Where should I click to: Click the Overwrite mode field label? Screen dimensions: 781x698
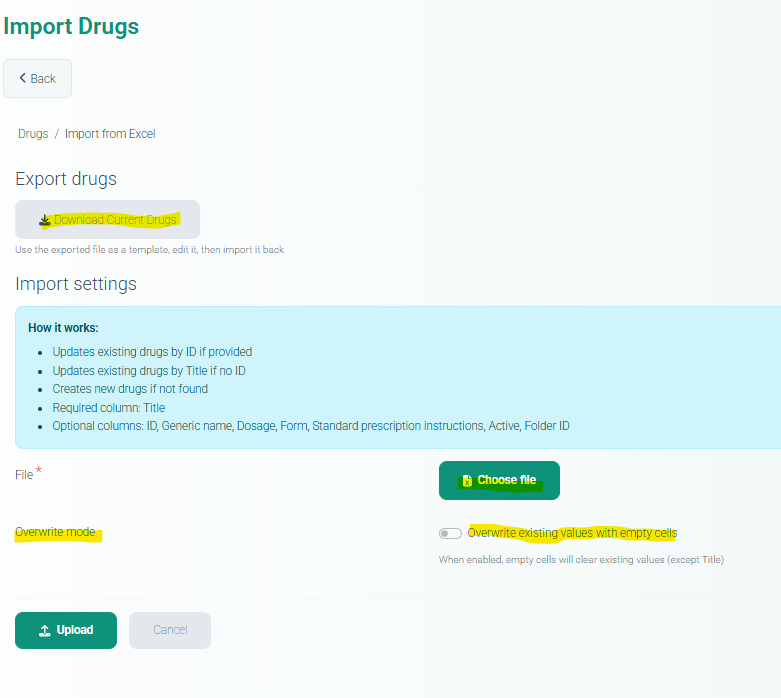point(55,532)
